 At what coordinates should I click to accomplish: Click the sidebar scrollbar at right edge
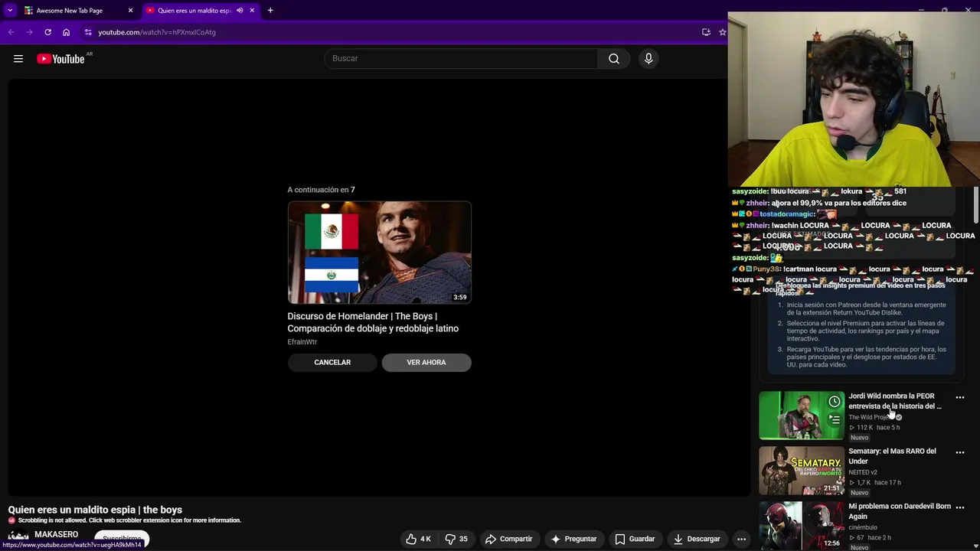[975, 205]
